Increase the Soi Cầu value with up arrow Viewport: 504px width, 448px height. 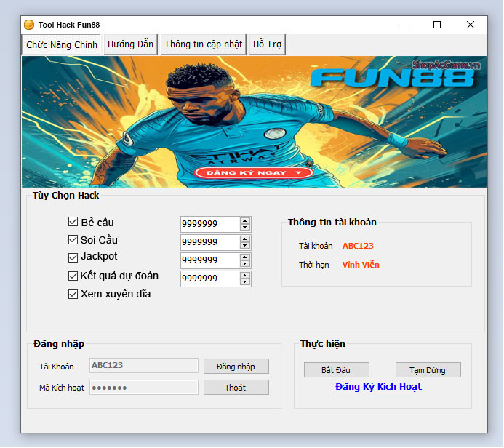click(x=245, y=239)
